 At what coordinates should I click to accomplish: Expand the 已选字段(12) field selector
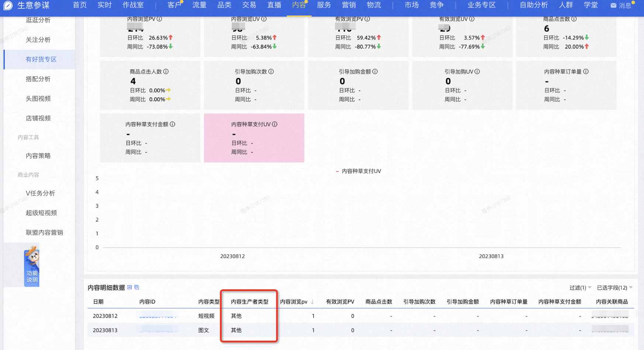(614, 287)
